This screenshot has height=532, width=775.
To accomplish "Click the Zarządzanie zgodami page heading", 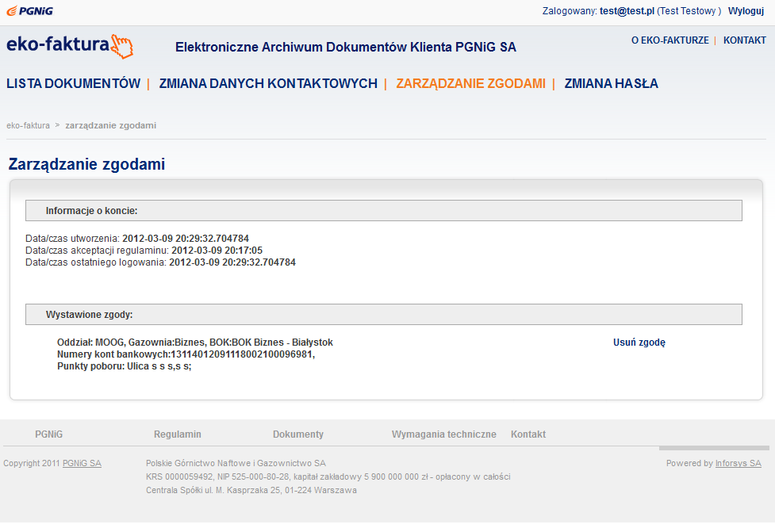I will 86,164.
